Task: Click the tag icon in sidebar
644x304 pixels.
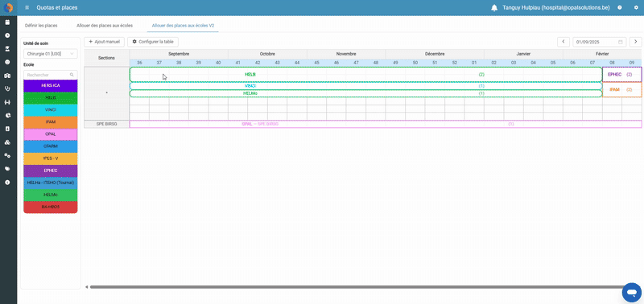Action: pos(7,169)
